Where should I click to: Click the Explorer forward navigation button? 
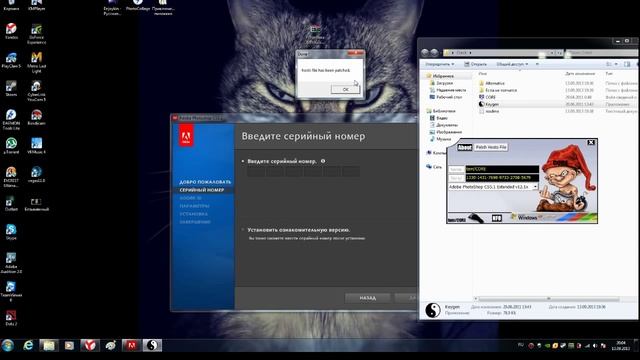click(434, 53)
